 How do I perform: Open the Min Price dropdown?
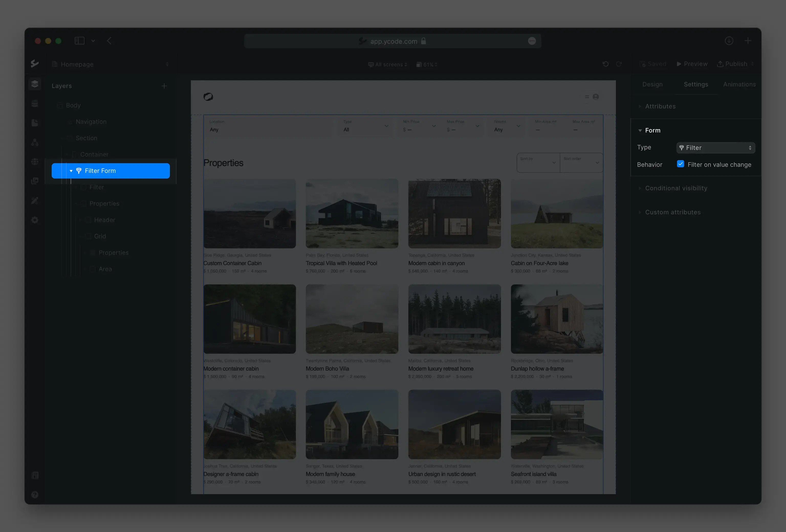419,126
